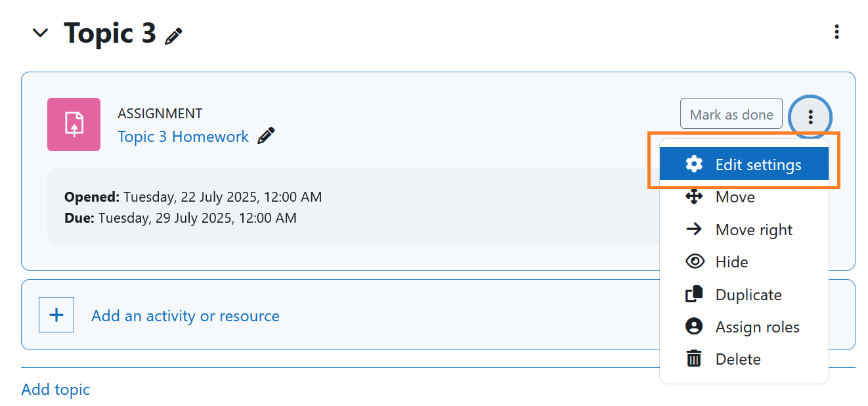This screenshot has width=868, height=406.
Task: Mark Topic 3 Homework as done
Action: [x=731, y=114]
